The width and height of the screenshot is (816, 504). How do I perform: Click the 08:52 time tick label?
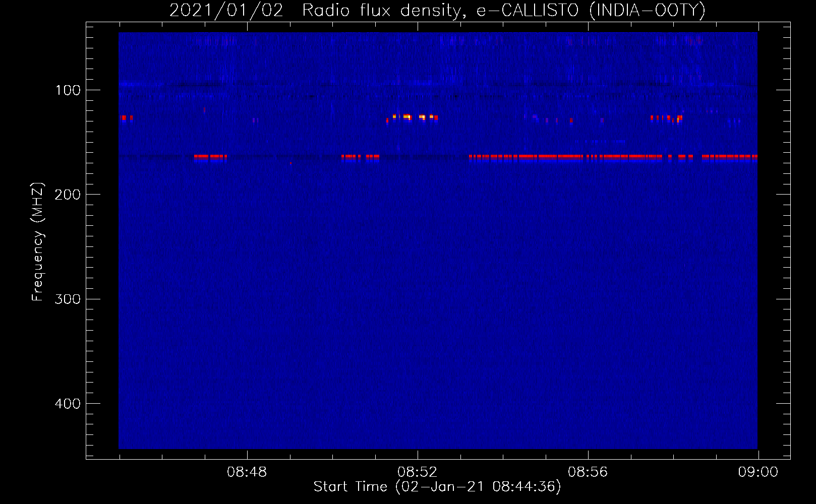[418, 472]
